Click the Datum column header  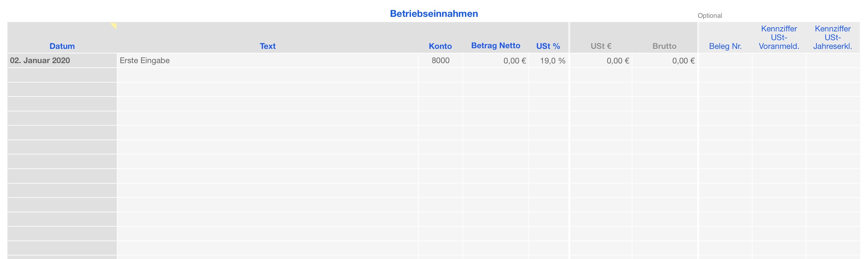click(x=62, y=46)
